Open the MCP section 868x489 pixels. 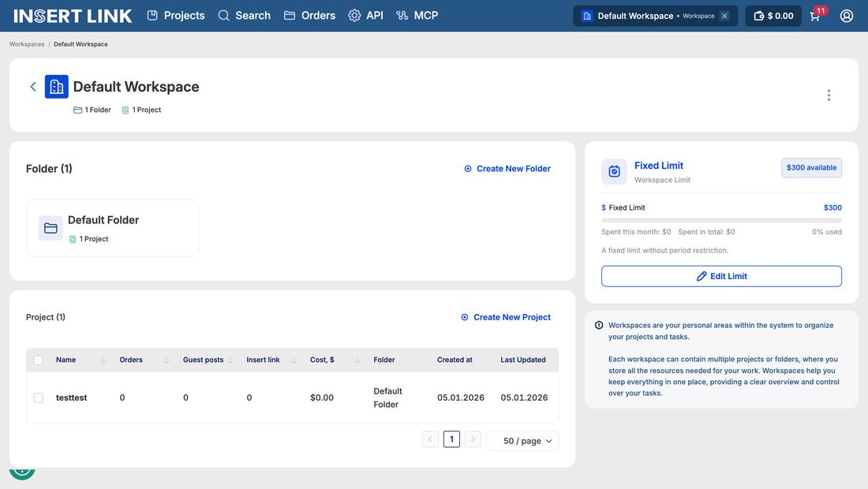(417, 16)
